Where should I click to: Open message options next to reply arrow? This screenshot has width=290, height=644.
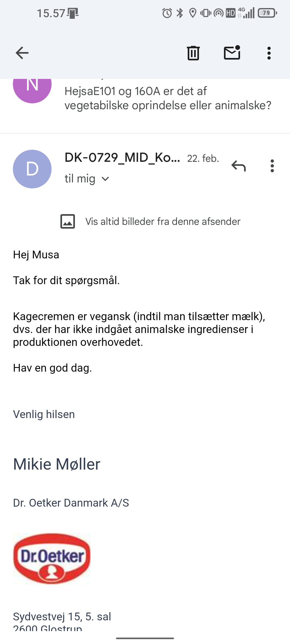click(x=272, y=166)
